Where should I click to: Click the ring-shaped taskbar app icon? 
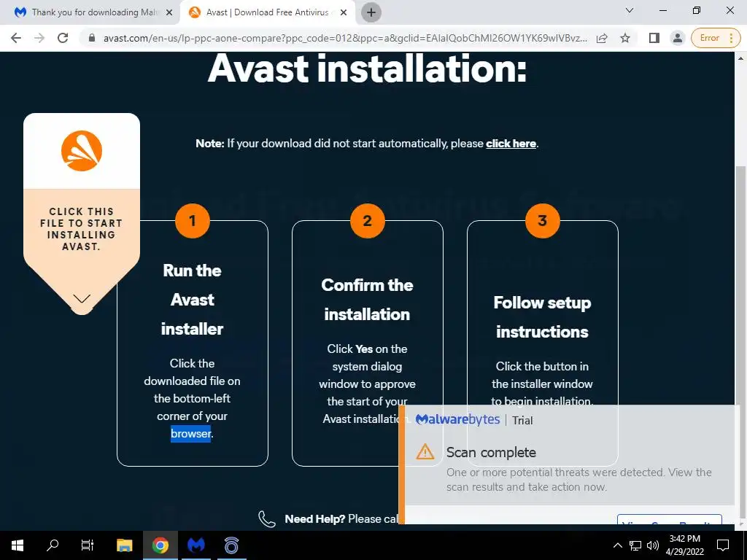click(231, 545)
